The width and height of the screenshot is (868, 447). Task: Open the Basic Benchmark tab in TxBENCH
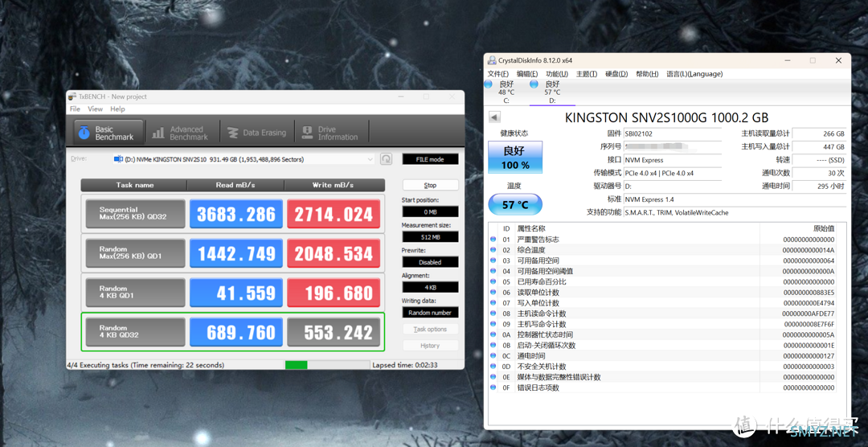click(x=108, y=133)
